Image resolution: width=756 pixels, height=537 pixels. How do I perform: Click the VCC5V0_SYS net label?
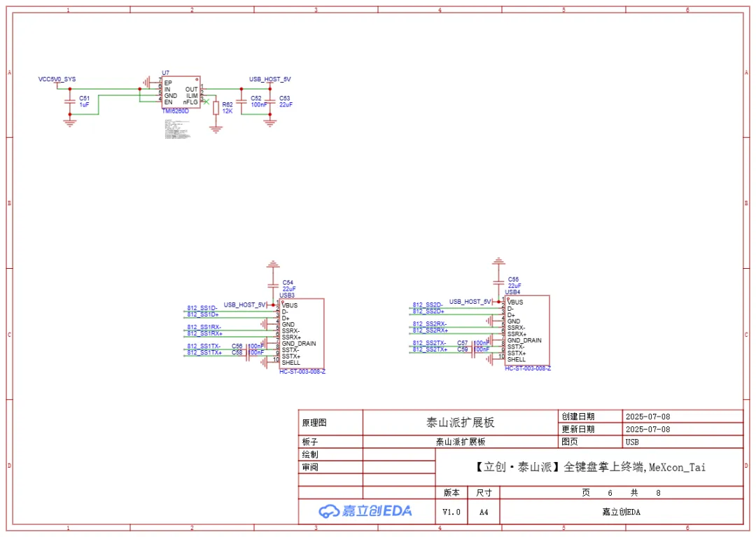pos(57,80)
